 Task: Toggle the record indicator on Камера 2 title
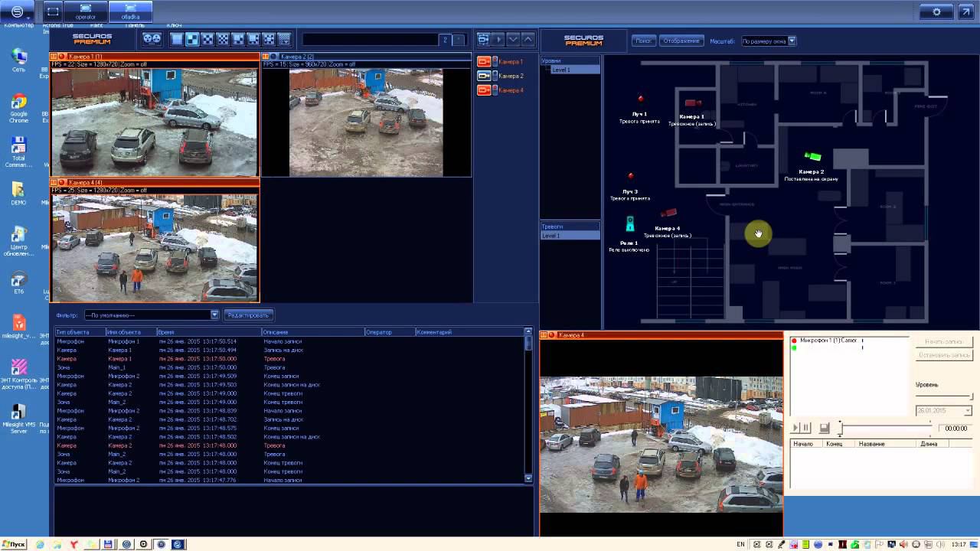pyautogui.click(x=274, y=57)
